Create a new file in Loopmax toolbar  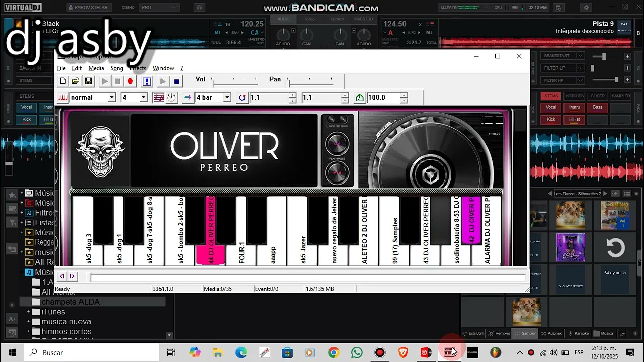click(x=63, y=81)
